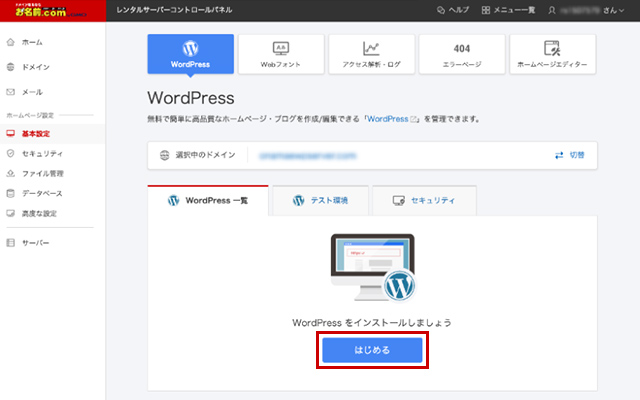This screenshot has width=640, height=400.
Task: Click the server icon beside サーバー
Action: coord(11,243)
